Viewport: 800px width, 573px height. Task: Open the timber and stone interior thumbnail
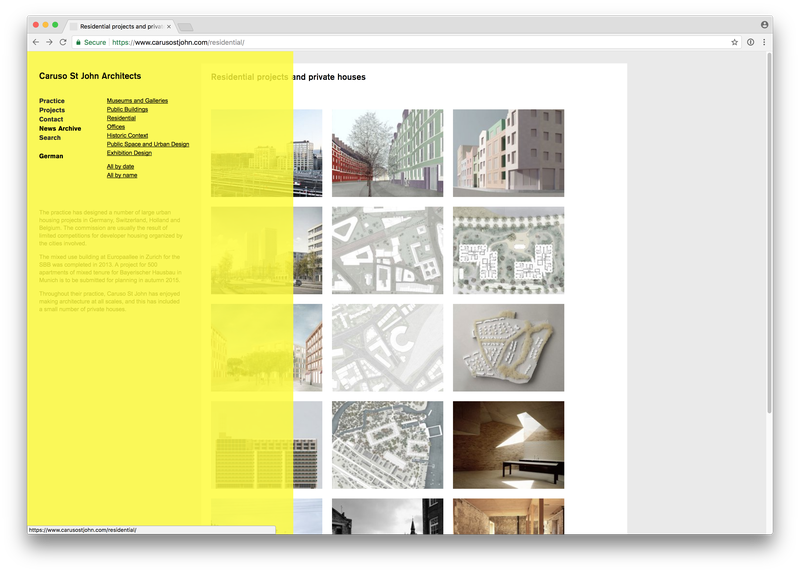(x=509, y=516)
